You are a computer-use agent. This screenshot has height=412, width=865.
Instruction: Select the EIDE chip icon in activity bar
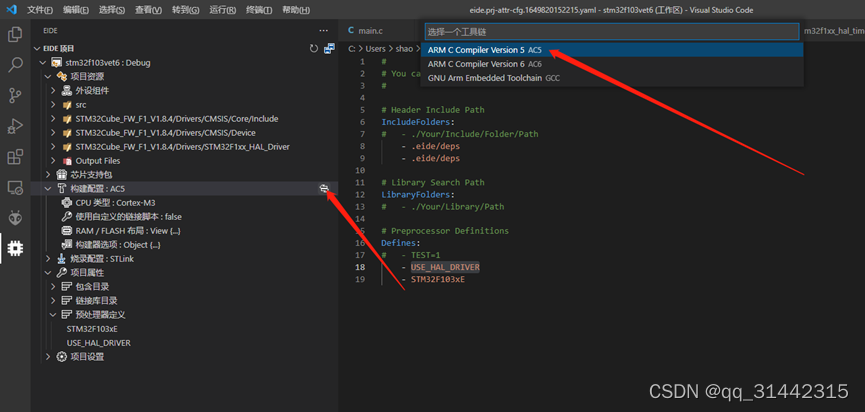pyautogui.click(x=15, y=249)
